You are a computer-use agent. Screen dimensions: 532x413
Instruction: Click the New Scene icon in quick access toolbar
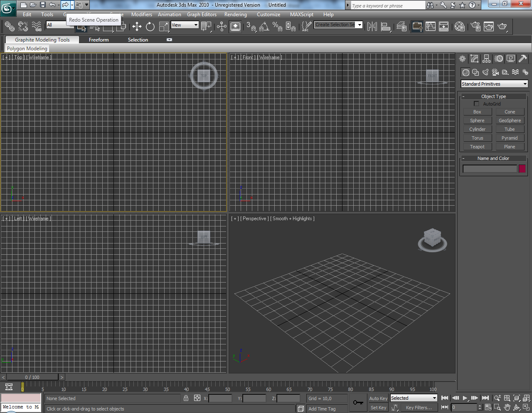click(x=24, y=5)
